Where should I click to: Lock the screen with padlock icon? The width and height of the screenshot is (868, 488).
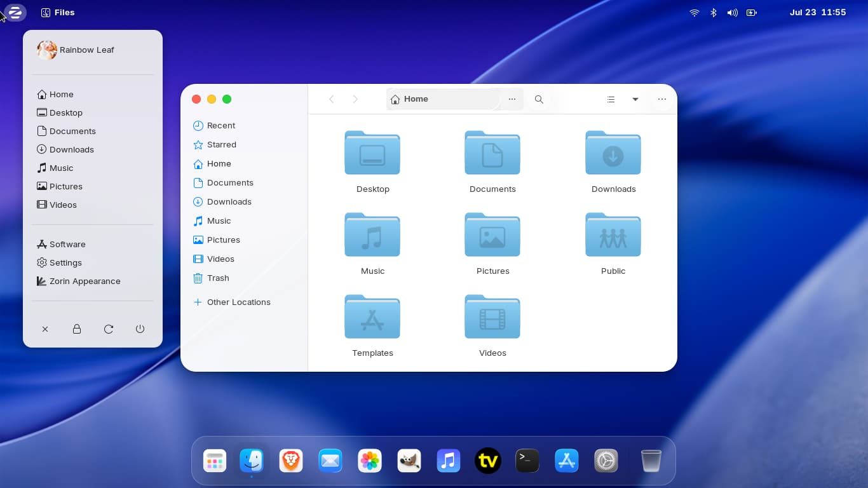coord(77,329)
